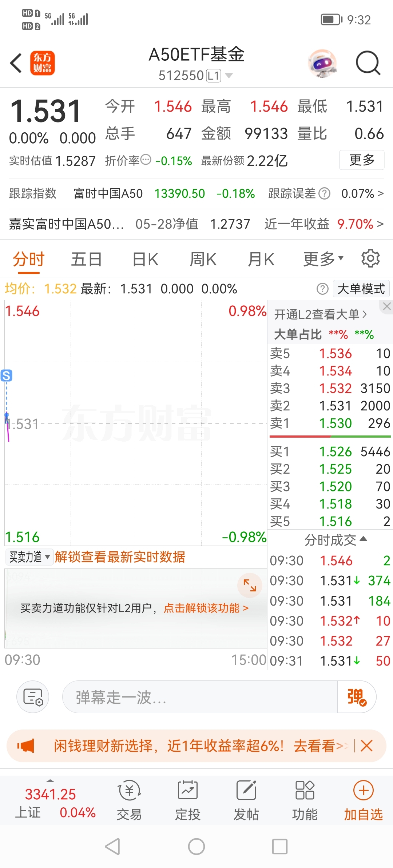The image size is (393, 868).
Task: Switch to the 周K tab
Action: 203,260
